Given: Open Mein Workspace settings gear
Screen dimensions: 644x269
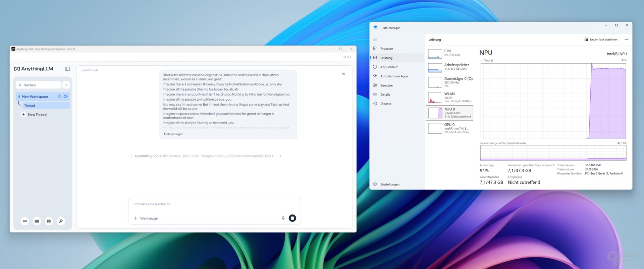Looking at the screenshot, I should tap(66, 96).
